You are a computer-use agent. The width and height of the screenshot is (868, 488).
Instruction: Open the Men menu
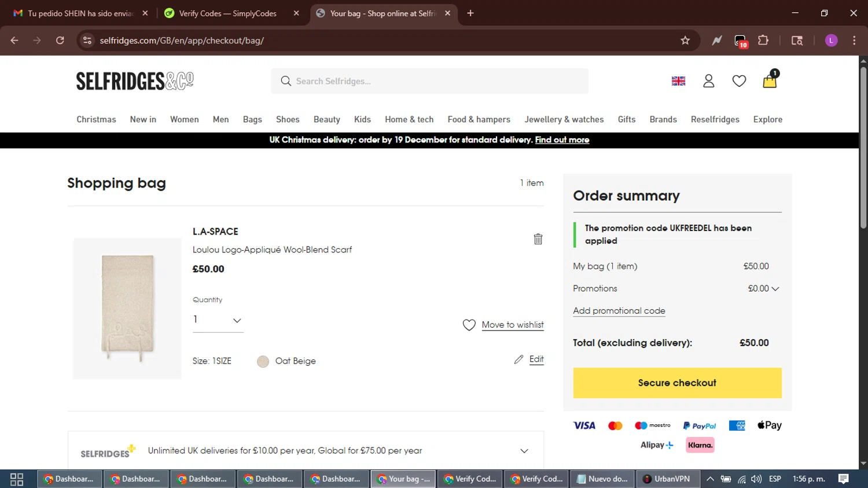[220, 119]
